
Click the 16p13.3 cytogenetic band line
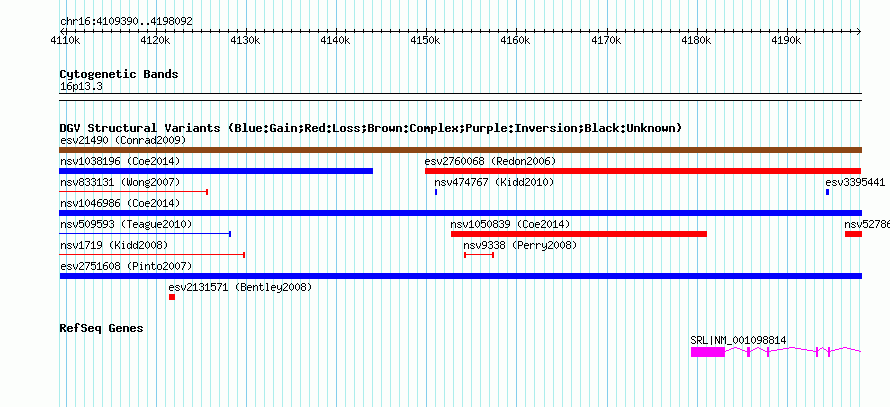click(x=460, y=96)
